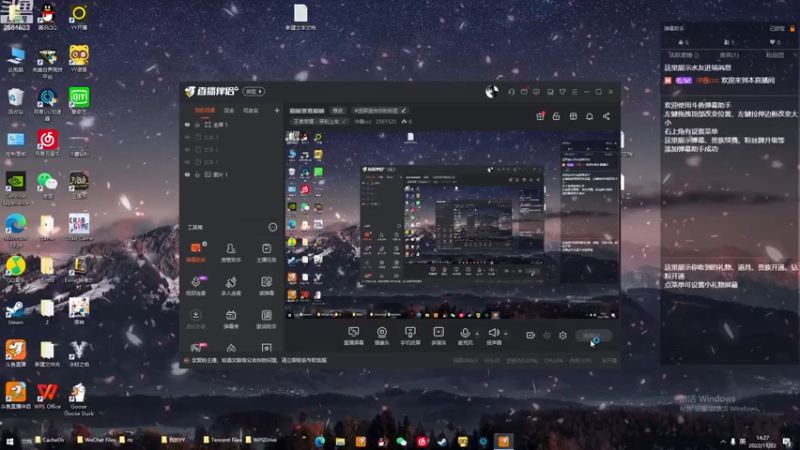Add a 多媒体 media source
The height and width of the screenshot is (450, 800).
tap(438, 336)
